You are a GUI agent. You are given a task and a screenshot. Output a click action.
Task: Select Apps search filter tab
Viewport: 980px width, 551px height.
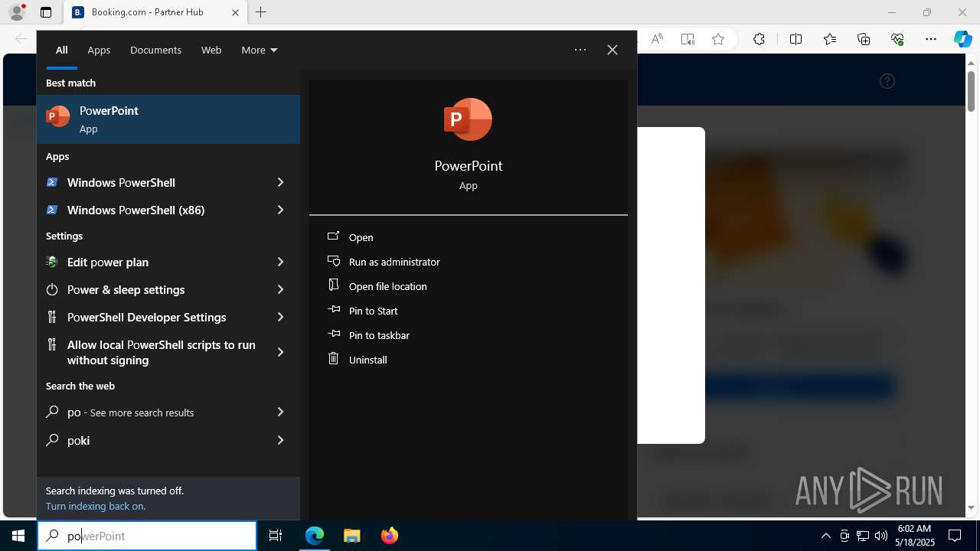[99, 50]
